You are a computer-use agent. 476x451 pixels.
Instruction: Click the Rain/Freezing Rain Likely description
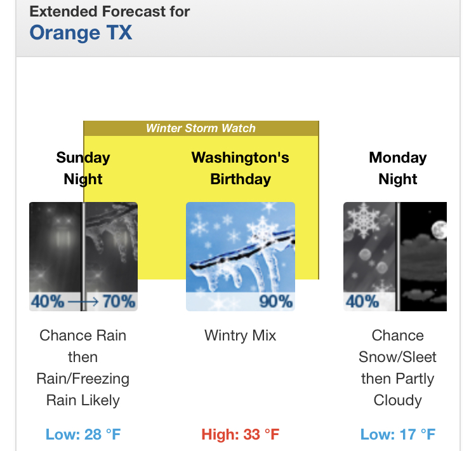(83, 389)
